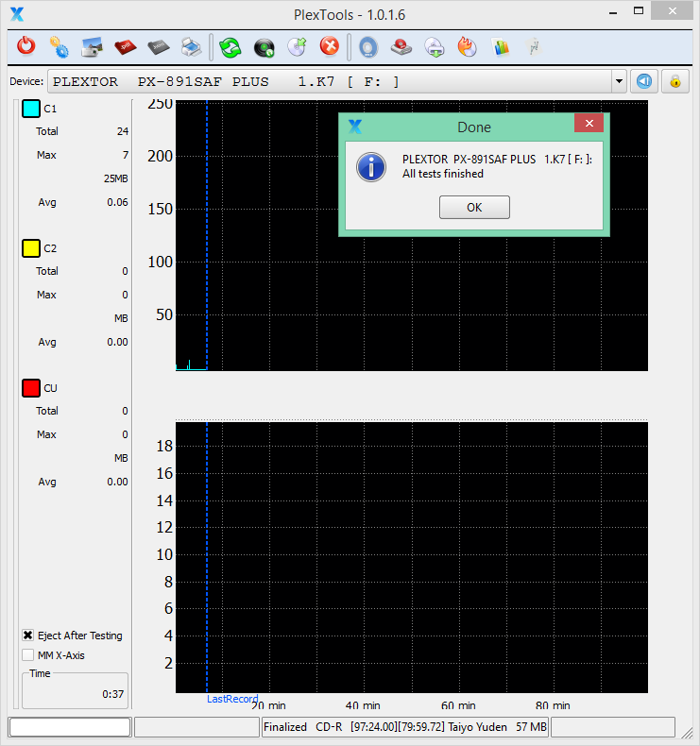This screenshot has height=746, width=700.
Task: Click the 25MB position value under C1
Action: tap(116, 178)
